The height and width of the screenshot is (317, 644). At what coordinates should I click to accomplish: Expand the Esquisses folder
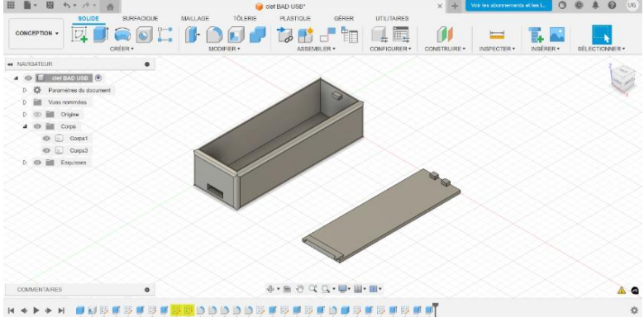pyautogui.click(x=25, y=163)
